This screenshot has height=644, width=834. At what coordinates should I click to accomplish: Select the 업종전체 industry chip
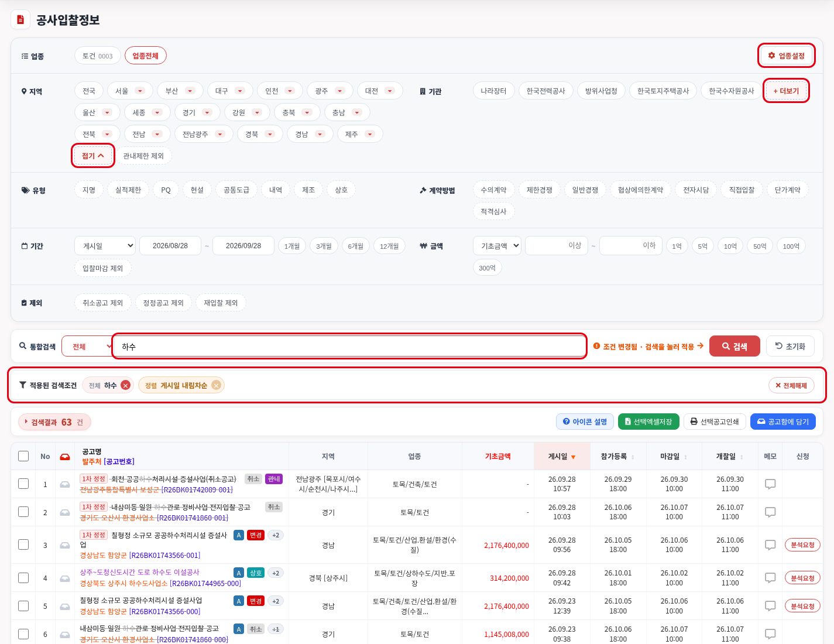pos(145,56)
